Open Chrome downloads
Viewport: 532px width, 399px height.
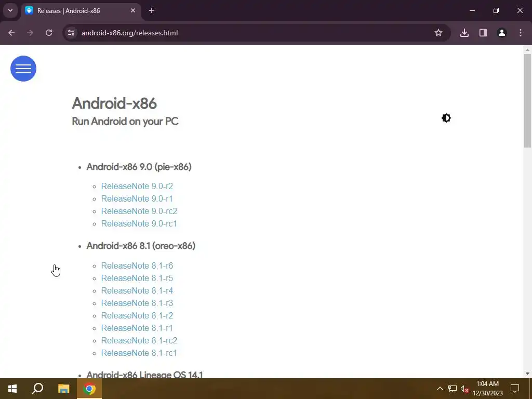coord(464,33)
